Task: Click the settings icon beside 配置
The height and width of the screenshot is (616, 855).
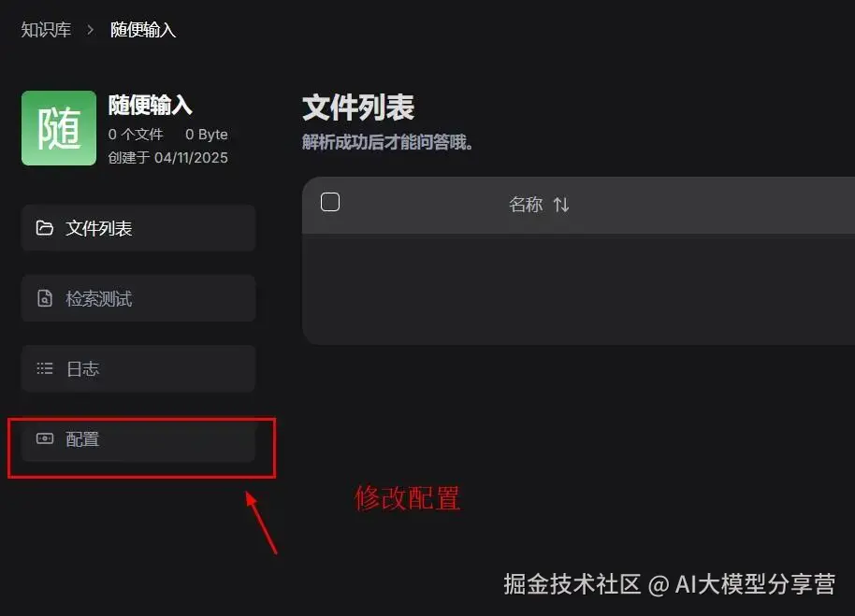Action: coord(44,438)
